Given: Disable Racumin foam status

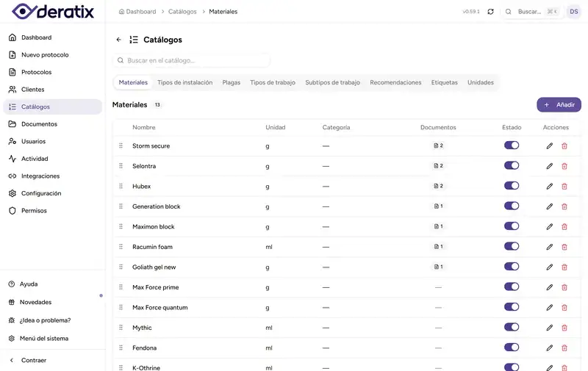Looking at the screenshot, I should 512,247.
